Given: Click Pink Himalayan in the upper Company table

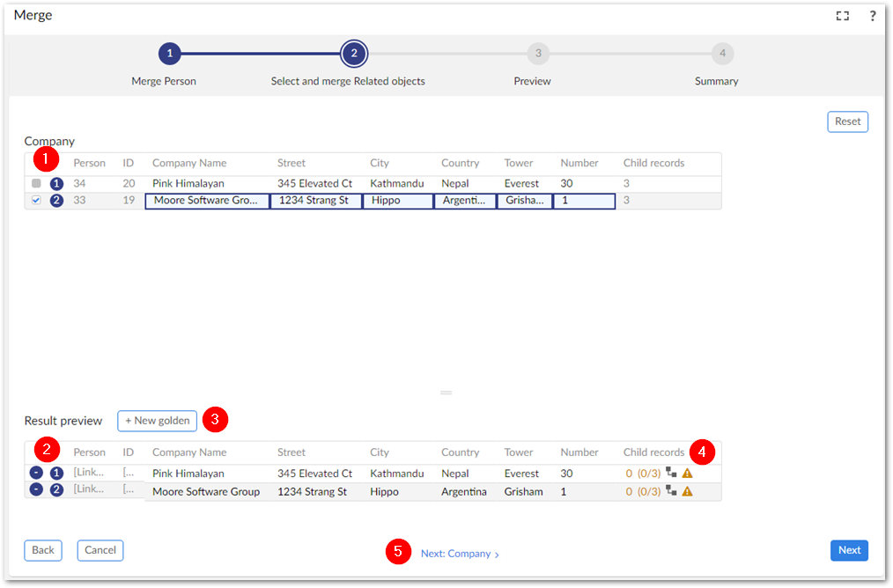Looking at the screenshot, I should (x=188, y=183).
